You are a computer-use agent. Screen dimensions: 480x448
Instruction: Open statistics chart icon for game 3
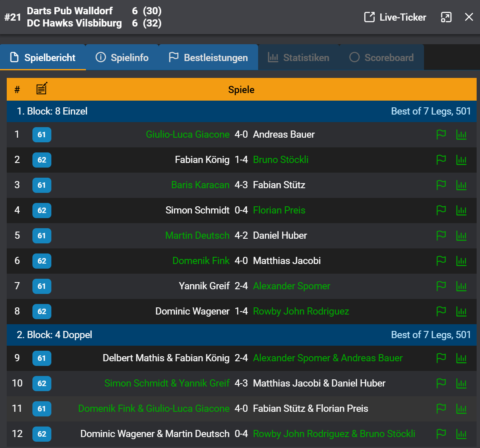pos(461,185)
